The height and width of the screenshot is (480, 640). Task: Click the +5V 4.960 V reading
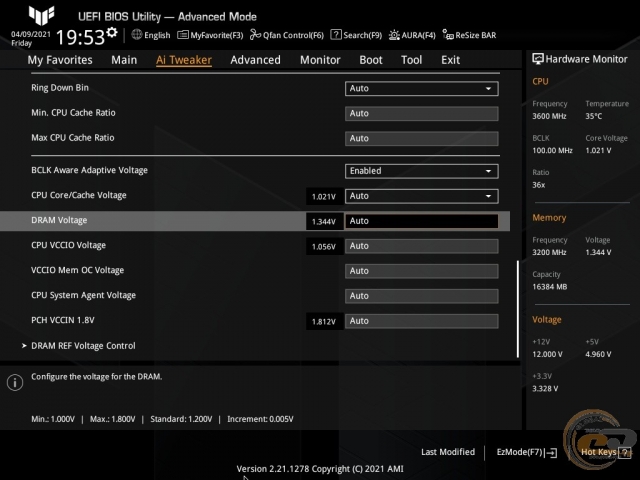[598, 354]
